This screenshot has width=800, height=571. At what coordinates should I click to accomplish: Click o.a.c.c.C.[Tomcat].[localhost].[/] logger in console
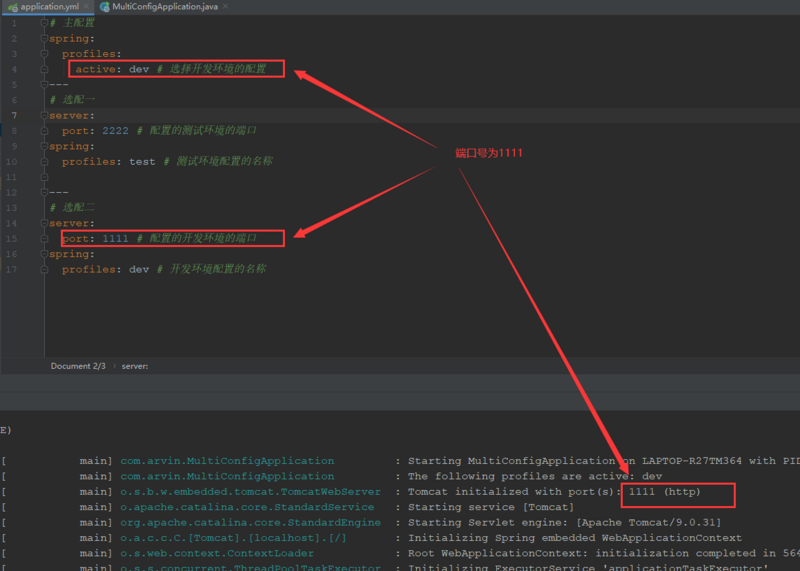[x=233, y=538]
